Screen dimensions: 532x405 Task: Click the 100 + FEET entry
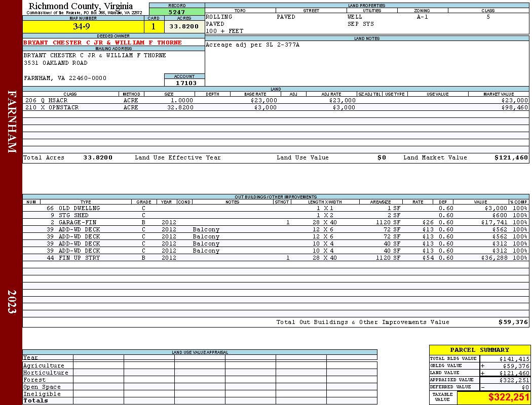pos(224,31)
